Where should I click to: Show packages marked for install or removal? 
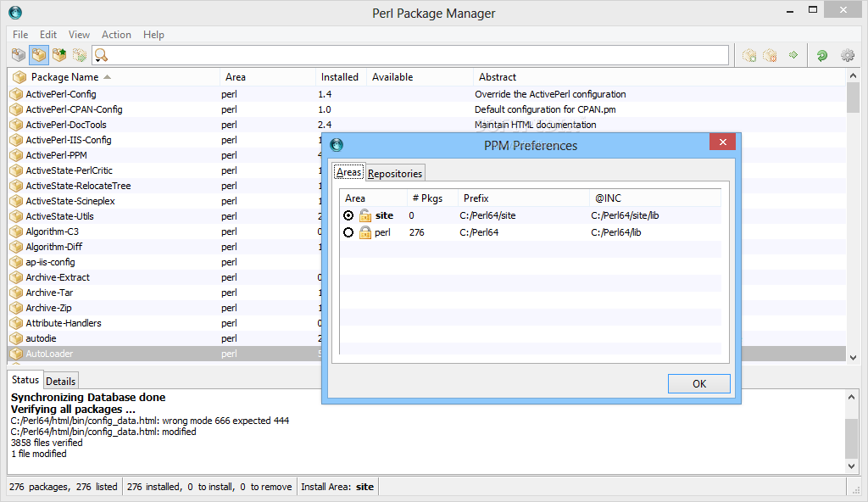point(80,55)
